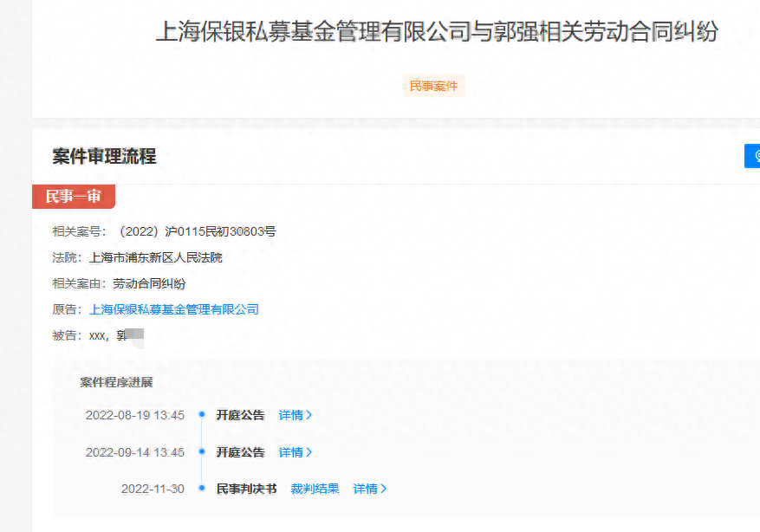This screenshot has height=532, width=760.
Task: Click the timeline dot for 2022-09-14
Action: (202, 451)
